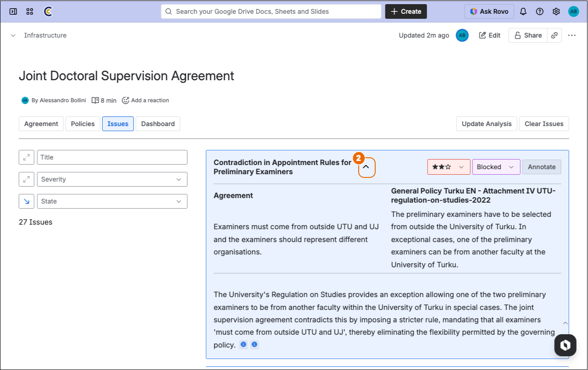Open notifications bell icon
This screenshot has width=588, height=370.
click(523, 11)
